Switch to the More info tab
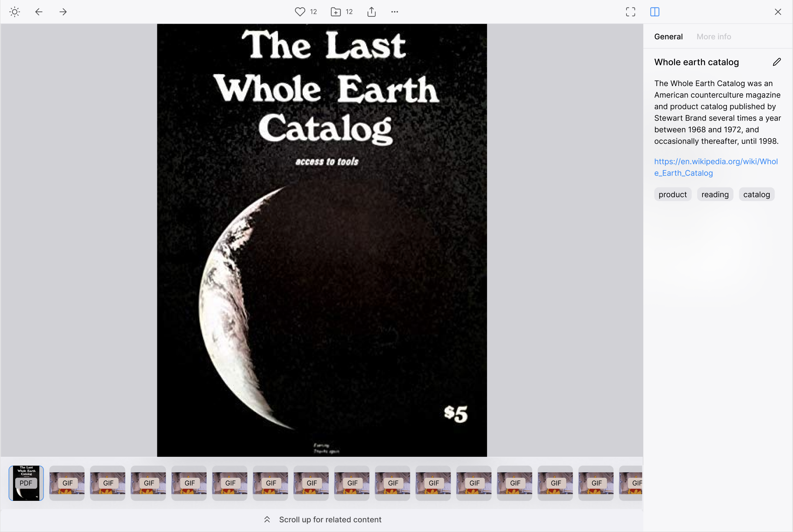 coord(714,37)
